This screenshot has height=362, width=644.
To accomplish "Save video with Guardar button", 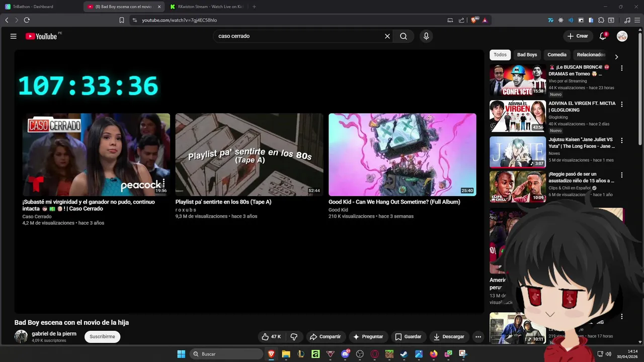I will [x=408, y=337].
